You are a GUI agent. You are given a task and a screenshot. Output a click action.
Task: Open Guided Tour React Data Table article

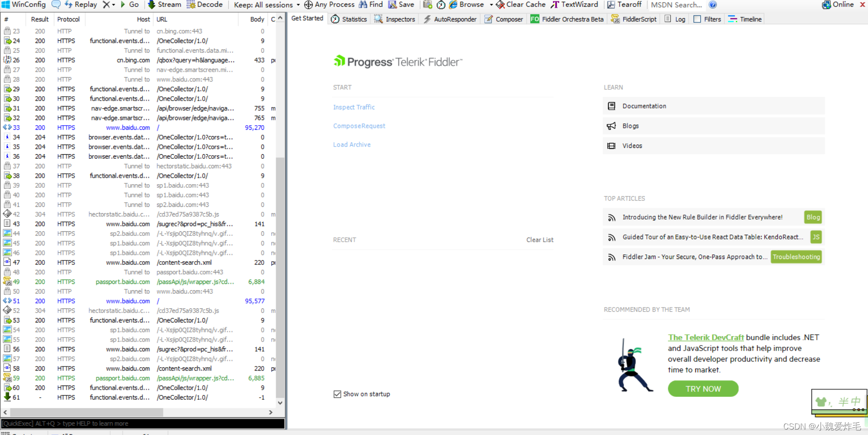point(713,237)
